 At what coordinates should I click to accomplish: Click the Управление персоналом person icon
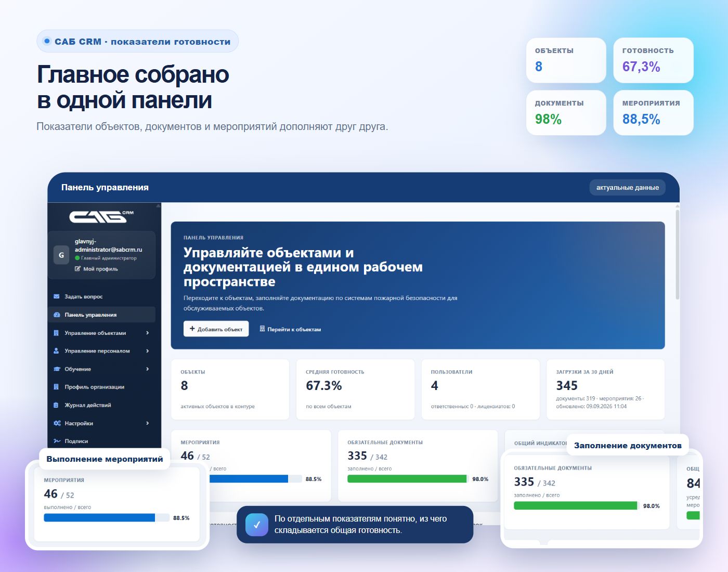coord(57,351)
